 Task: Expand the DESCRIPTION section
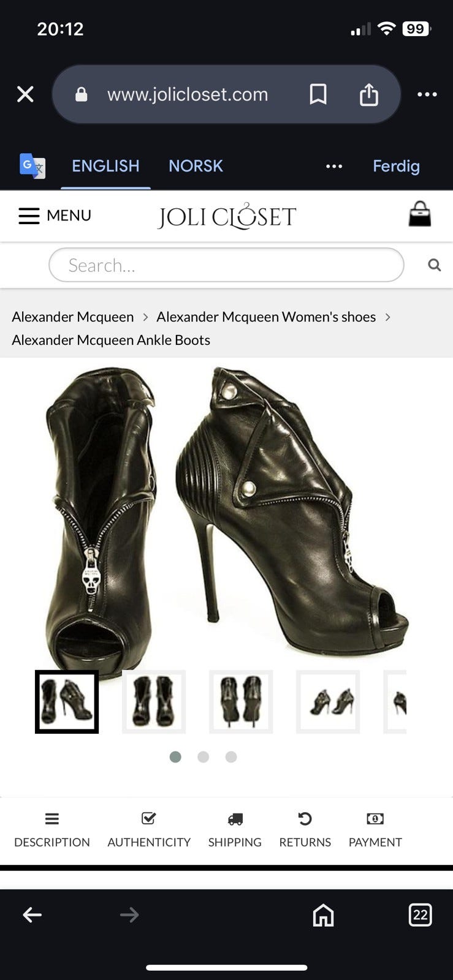(x=52, y=831)
